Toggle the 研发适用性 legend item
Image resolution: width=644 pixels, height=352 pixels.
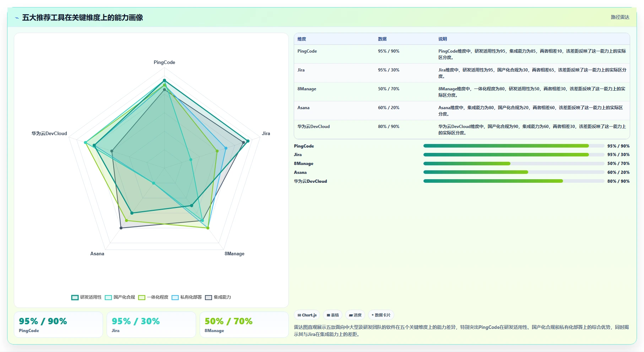86,297
